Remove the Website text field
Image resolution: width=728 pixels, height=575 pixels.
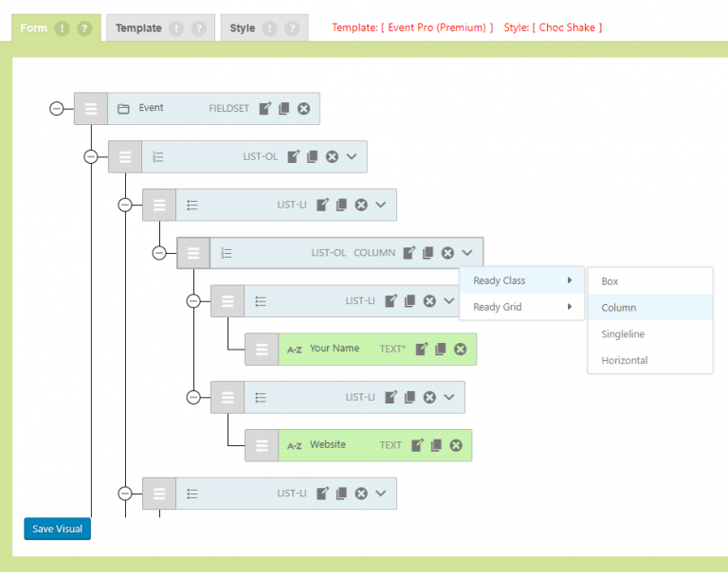tap(456, 445)
